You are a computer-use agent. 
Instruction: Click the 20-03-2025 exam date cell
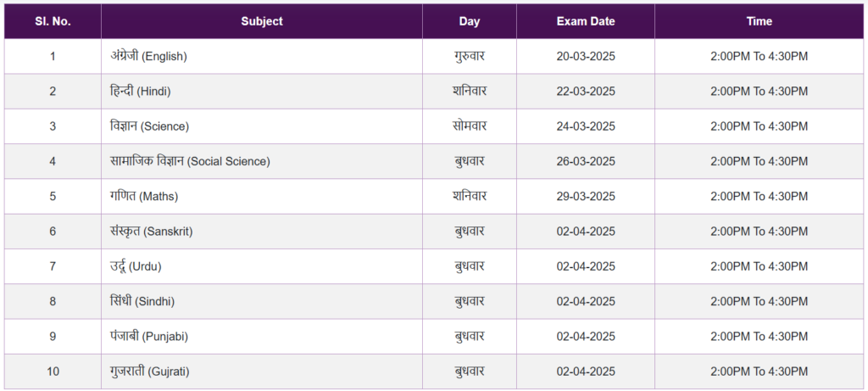tap(586, 56)
